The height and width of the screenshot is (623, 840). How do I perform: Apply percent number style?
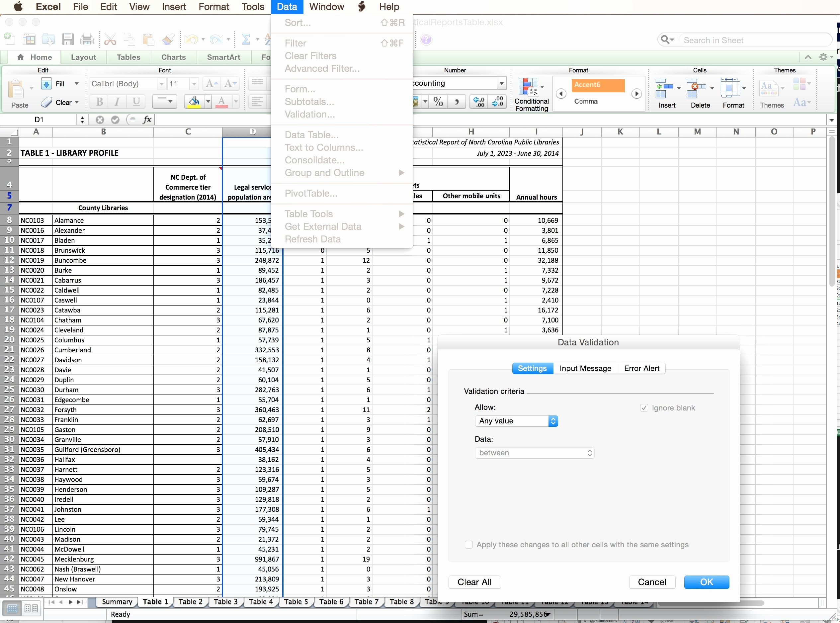pos(438,101)
